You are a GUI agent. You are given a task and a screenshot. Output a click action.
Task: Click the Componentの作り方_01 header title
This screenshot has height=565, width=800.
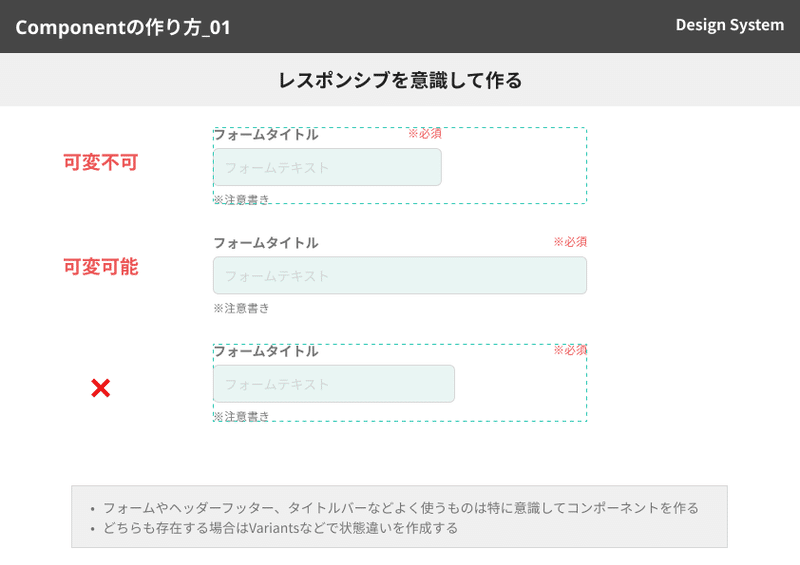click(x=123, y=27)
